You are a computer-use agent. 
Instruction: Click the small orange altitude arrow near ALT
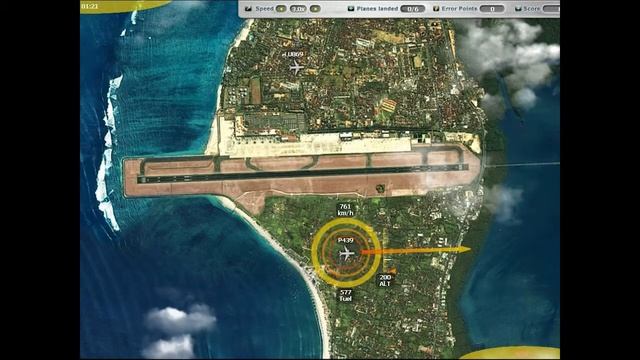392,271
